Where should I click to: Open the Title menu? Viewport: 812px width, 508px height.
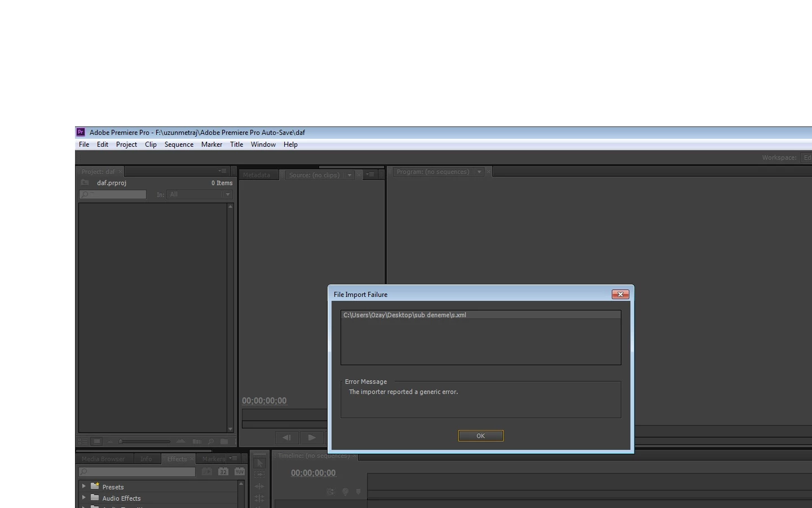pyautogui.click(x=236, y=144)
